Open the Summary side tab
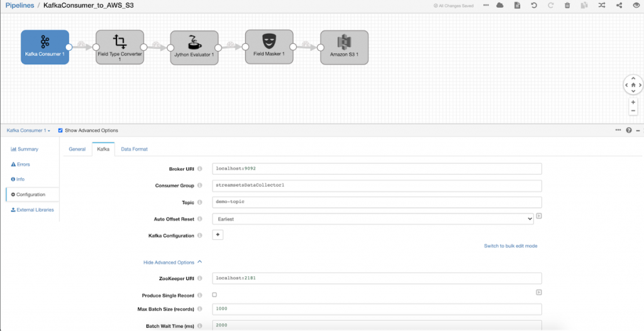The height and width of the screenshot is (331, 644). coord(25,149)
